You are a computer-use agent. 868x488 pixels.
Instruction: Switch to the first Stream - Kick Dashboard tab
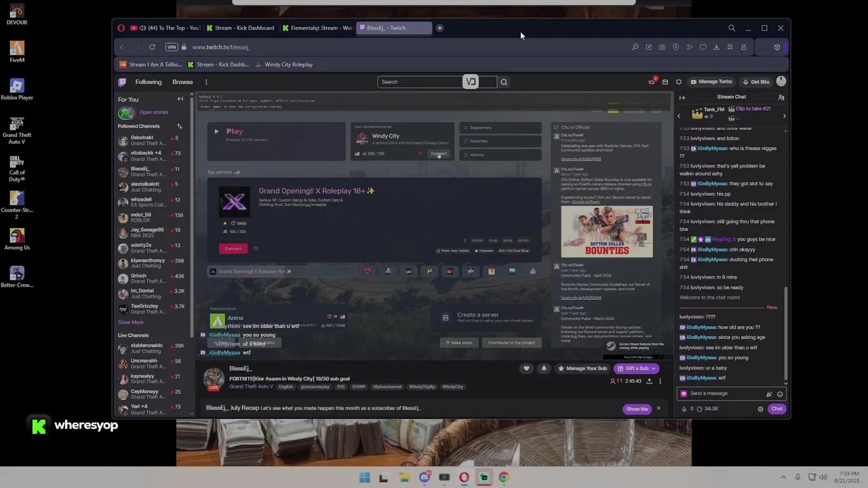(x=241, y=28)
